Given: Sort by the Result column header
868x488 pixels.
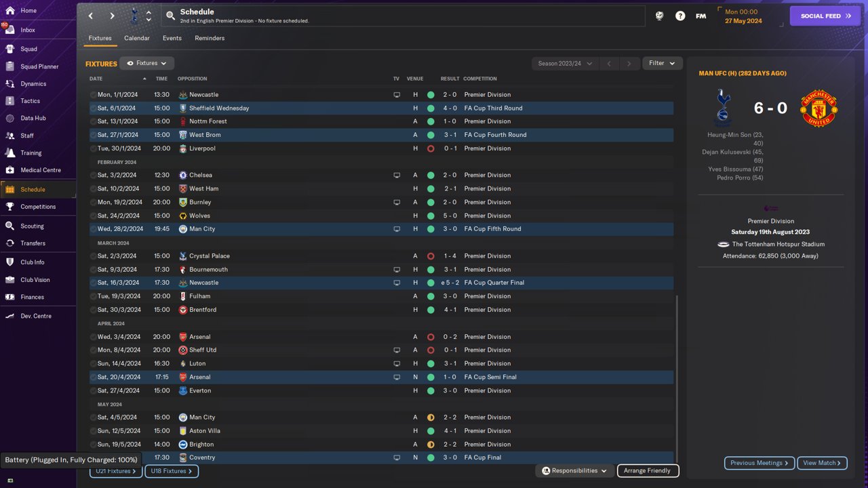Looking at the screenshot, I should coord(450,79).
